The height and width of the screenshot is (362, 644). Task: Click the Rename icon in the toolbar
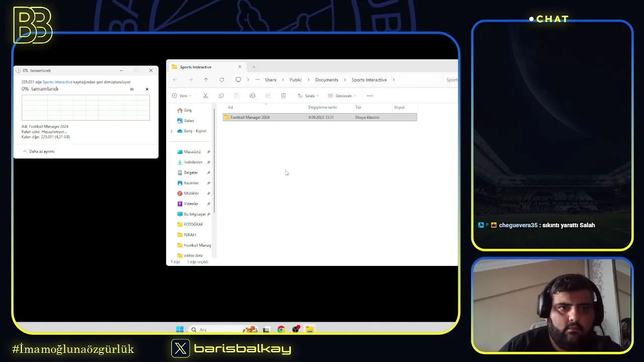click(252, 96)
